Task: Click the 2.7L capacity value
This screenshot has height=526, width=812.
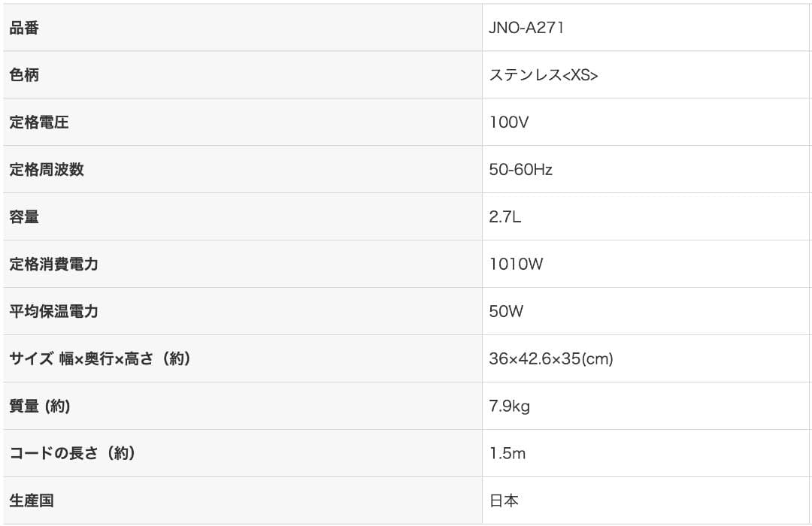Action: pyautogui.click(x=505, y=217)
